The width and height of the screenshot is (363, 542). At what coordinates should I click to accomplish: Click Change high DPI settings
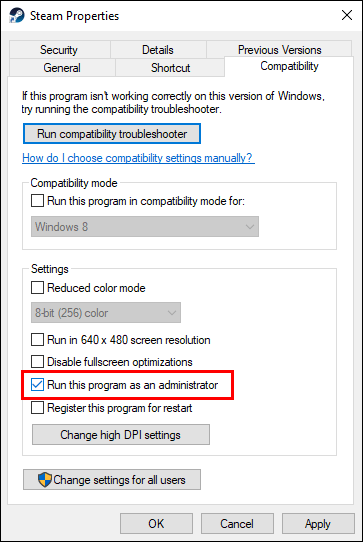click(x=121, y=434)
